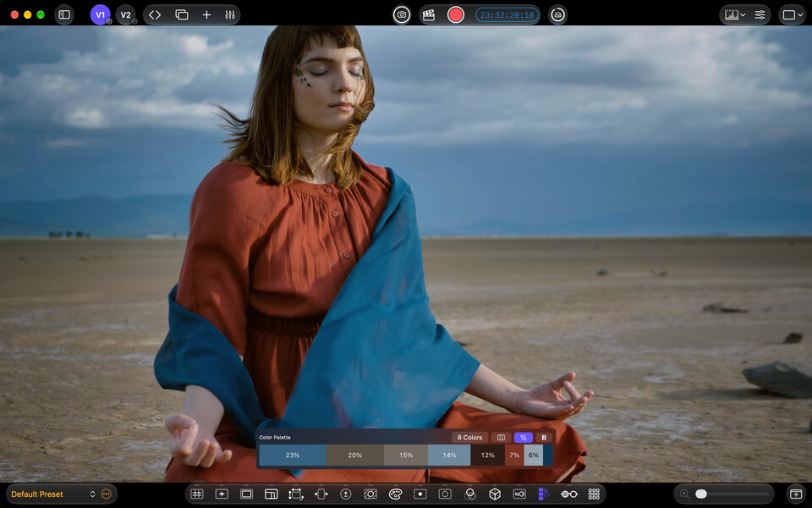The image size is (812, 508).
Task: Toggle the palette percentage display
Action: point(523,438)
